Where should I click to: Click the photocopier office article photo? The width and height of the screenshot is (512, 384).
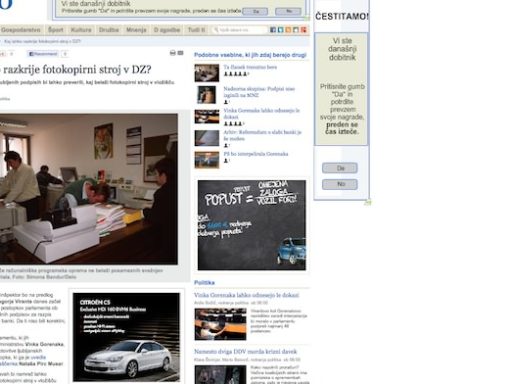point(88,189)
